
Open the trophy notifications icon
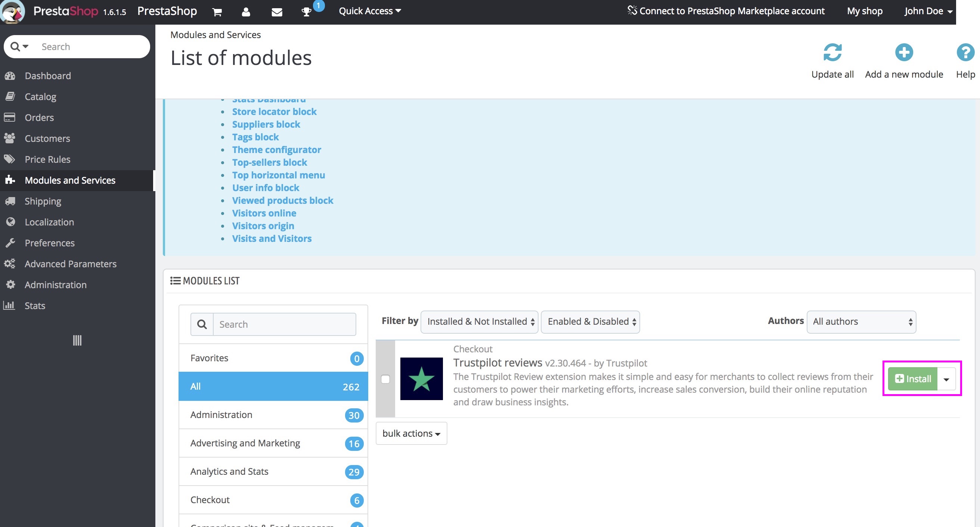coord(306,12)
